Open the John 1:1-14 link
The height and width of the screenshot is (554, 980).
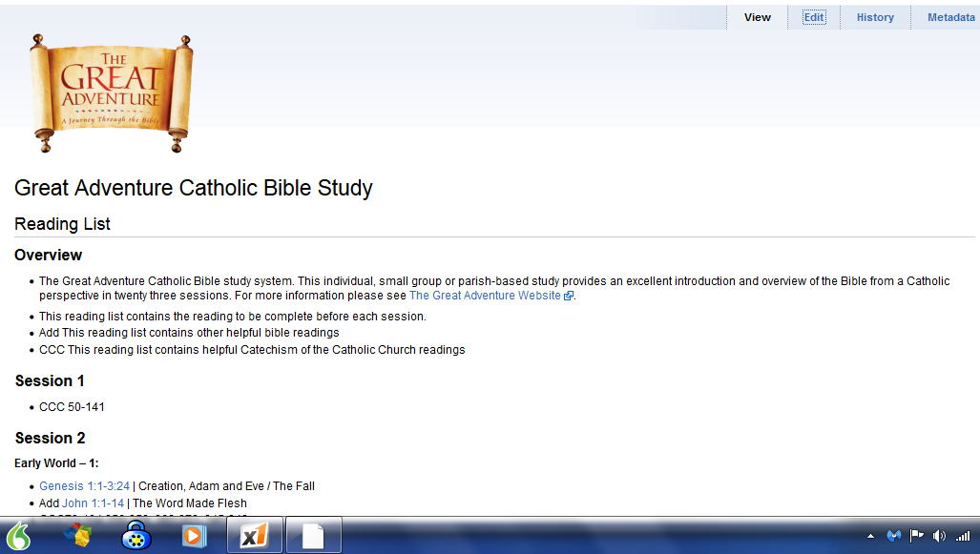(x=94, y=503)
